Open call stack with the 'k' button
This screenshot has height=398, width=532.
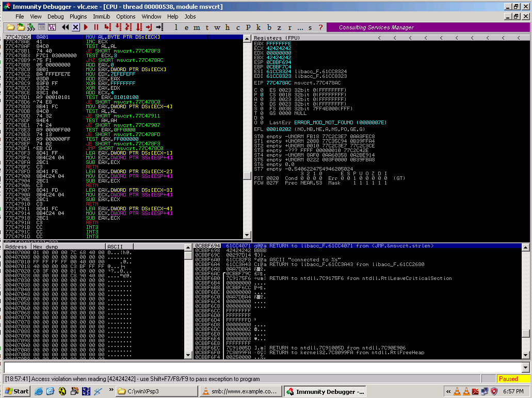(x=259, y=27)
